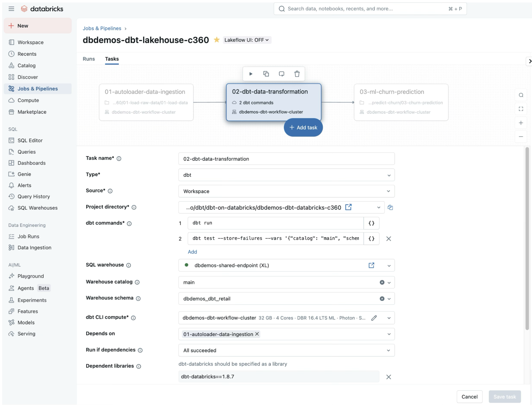Zoom in on the task graph
Screen dimensions: 532x405
click(521, 123)
